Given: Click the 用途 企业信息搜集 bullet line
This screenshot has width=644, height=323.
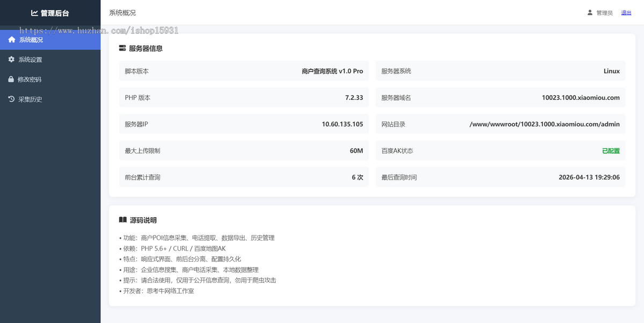Looking at the screenshot, I should point(188,270).
